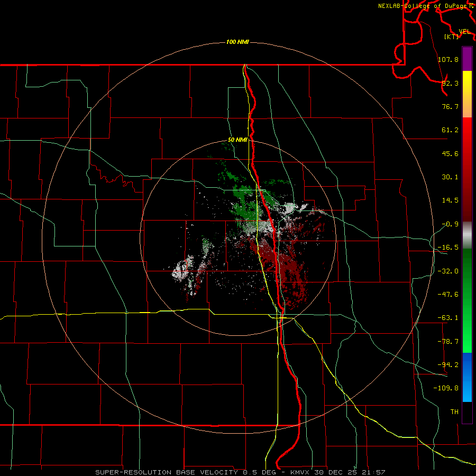
Task: Click the -0.9 velocity scale value
Action: [x=450, y=224]
